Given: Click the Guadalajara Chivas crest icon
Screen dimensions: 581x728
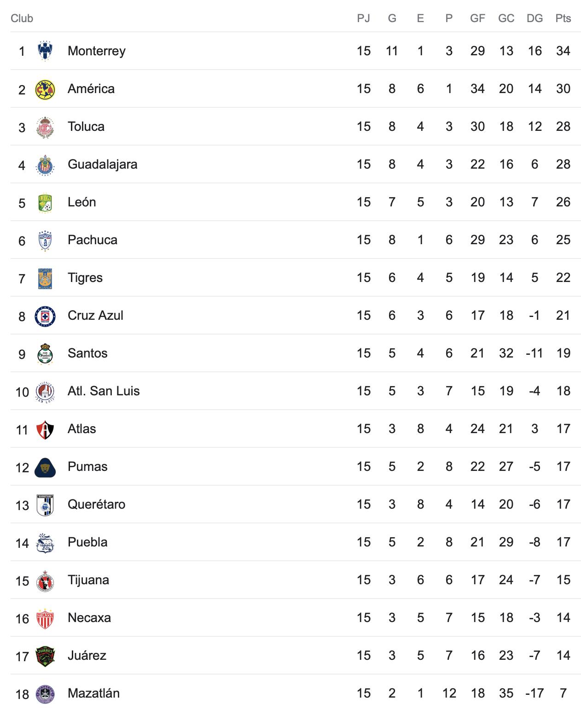Looking at the screenshot, I should (x=45, y=164).
